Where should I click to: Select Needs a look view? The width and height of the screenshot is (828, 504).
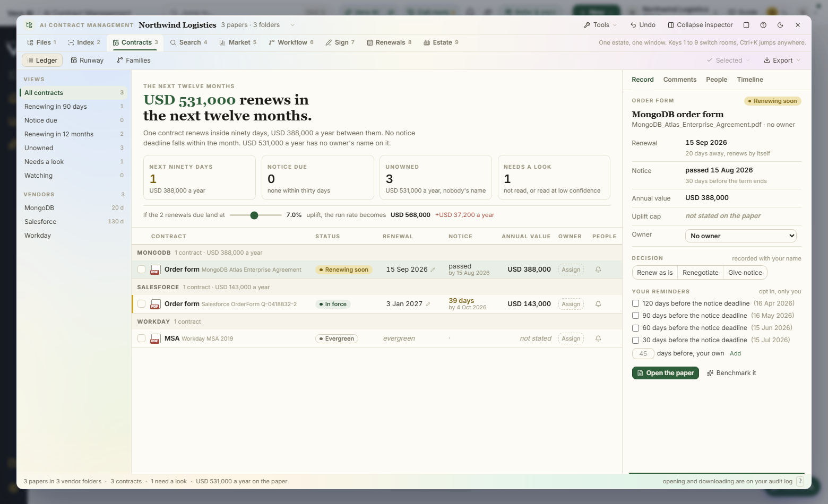coord(73,162)
